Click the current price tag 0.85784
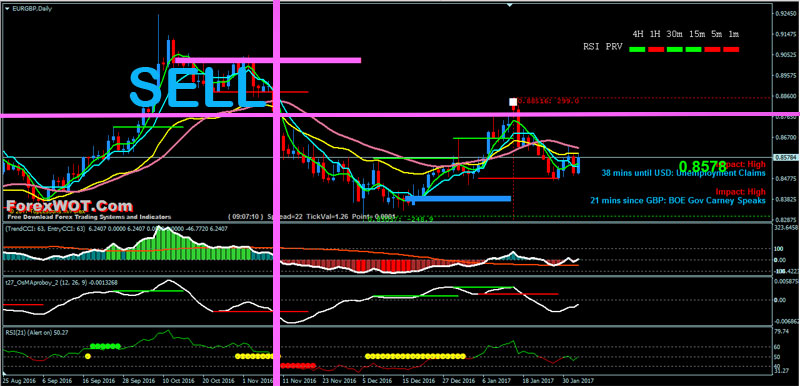Image resolution: width=800 pixels, height=386 pixels. [x=787, y=158]
